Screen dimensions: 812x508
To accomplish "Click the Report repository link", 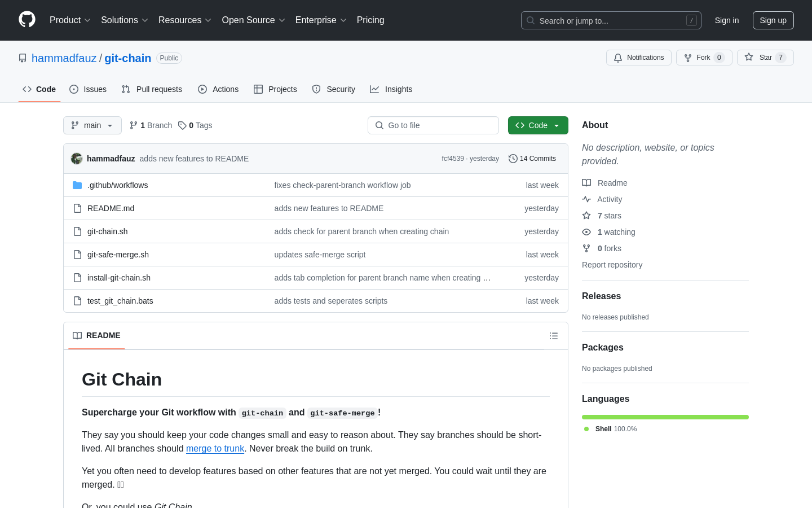I will 612,265.
